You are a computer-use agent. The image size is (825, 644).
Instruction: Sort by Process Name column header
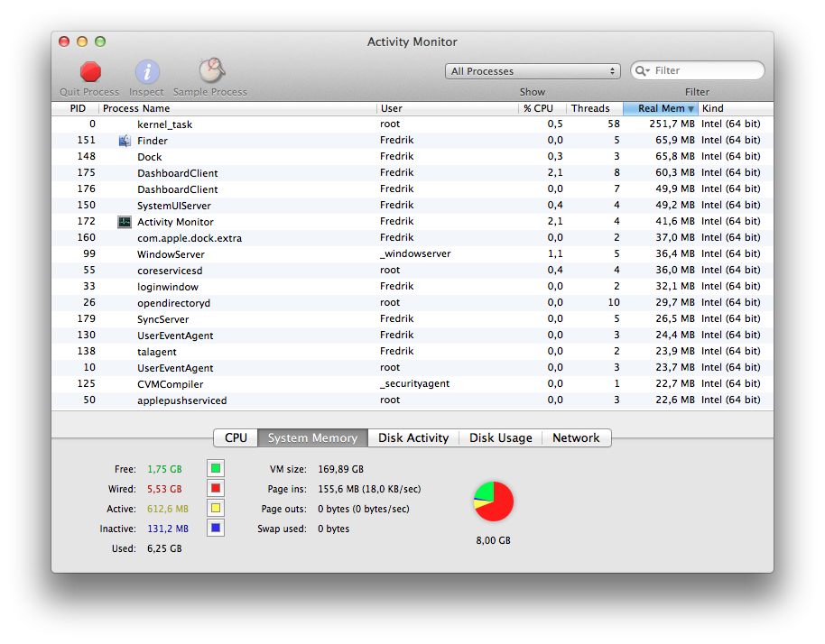(x=237, y=108)
